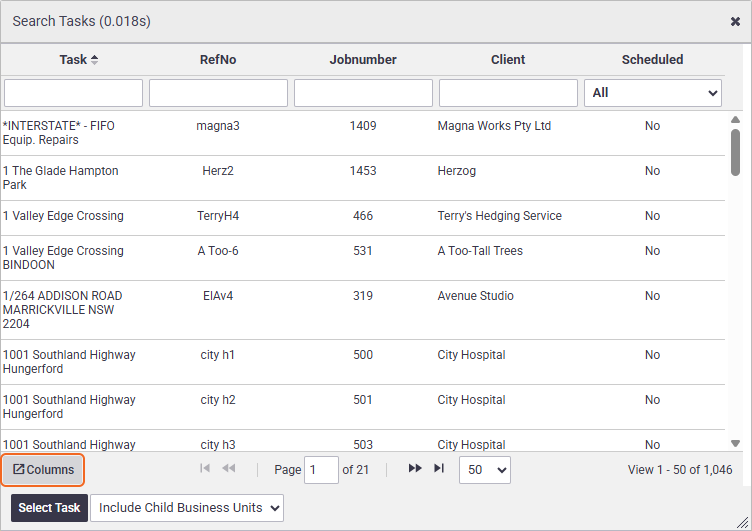
Task: Click job number 1409
Action: click(x=363, y=126)
